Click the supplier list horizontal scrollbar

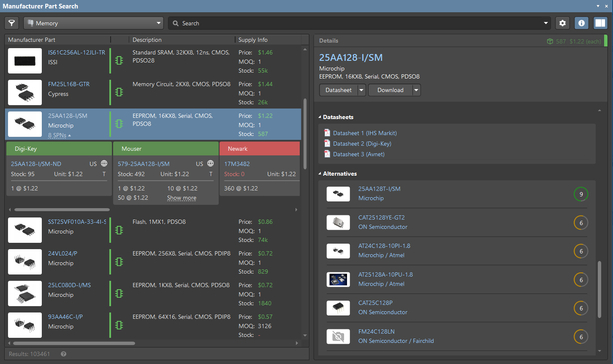62,209
